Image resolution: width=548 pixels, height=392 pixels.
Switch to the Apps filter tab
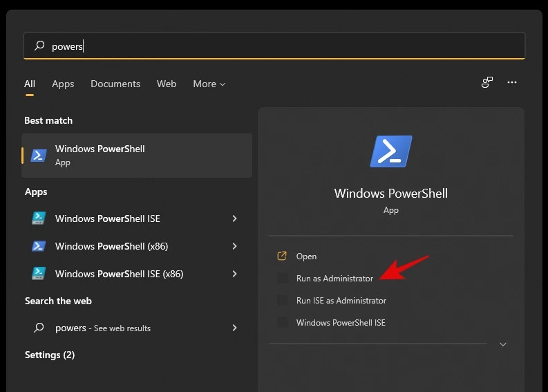pos(63,84)
